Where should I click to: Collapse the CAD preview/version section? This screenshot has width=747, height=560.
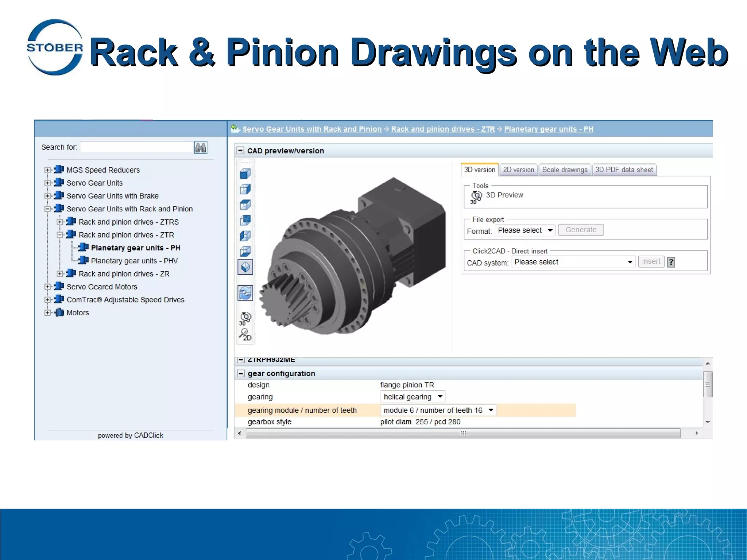tap(240, 150)
